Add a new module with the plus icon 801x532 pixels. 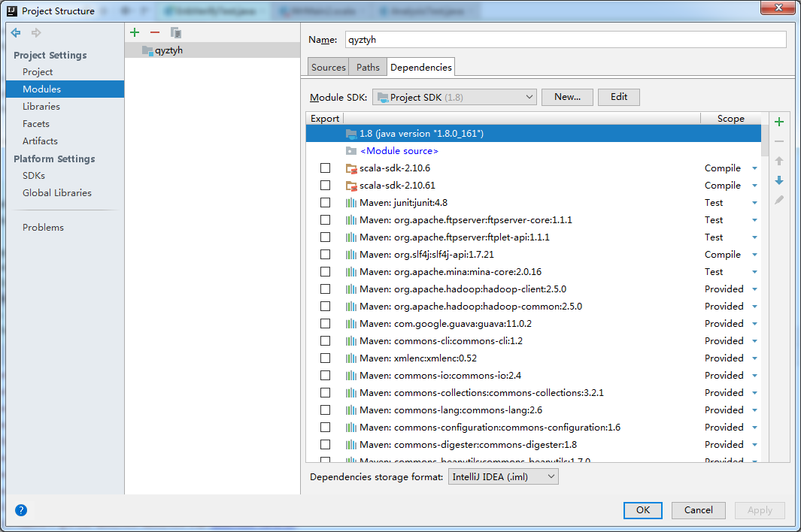tap(135, 32)
